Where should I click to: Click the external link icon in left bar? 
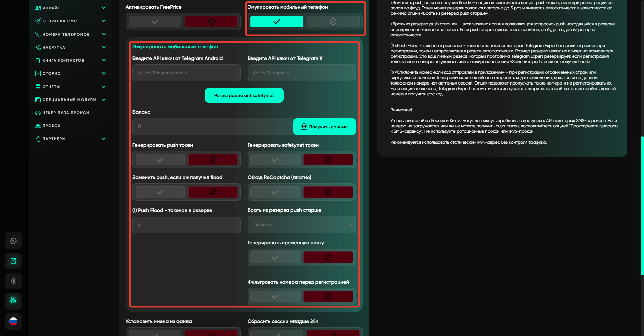point(13,261)
